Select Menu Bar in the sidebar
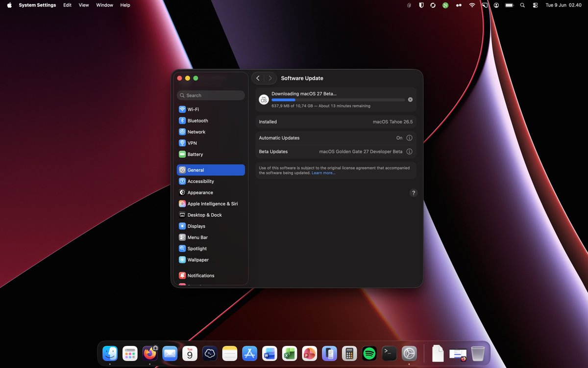 (211, 237)
